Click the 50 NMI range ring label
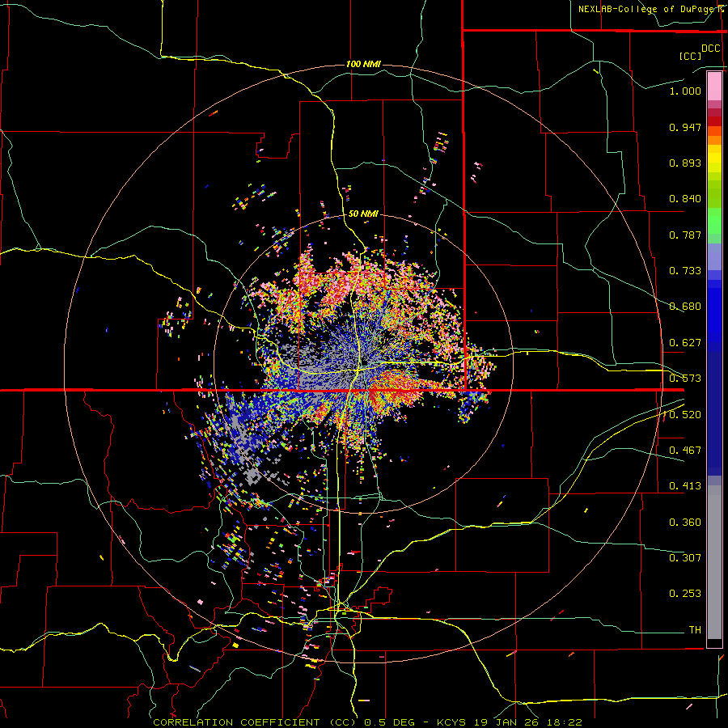The image size is (728, 728). click(363, 214)
